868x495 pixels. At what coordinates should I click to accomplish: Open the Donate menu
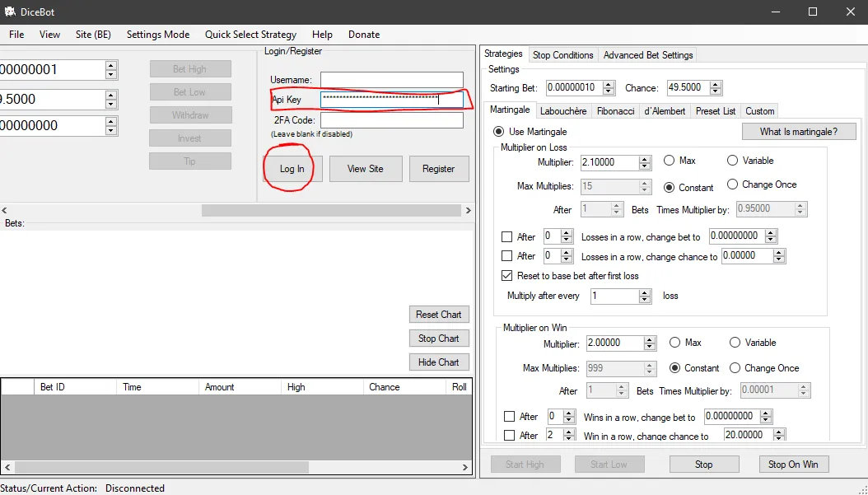coord(364,35)
